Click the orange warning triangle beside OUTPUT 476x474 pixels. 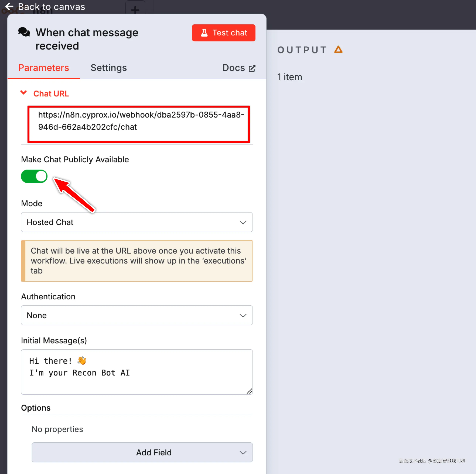pyautogui.click(x=338, y=50)
